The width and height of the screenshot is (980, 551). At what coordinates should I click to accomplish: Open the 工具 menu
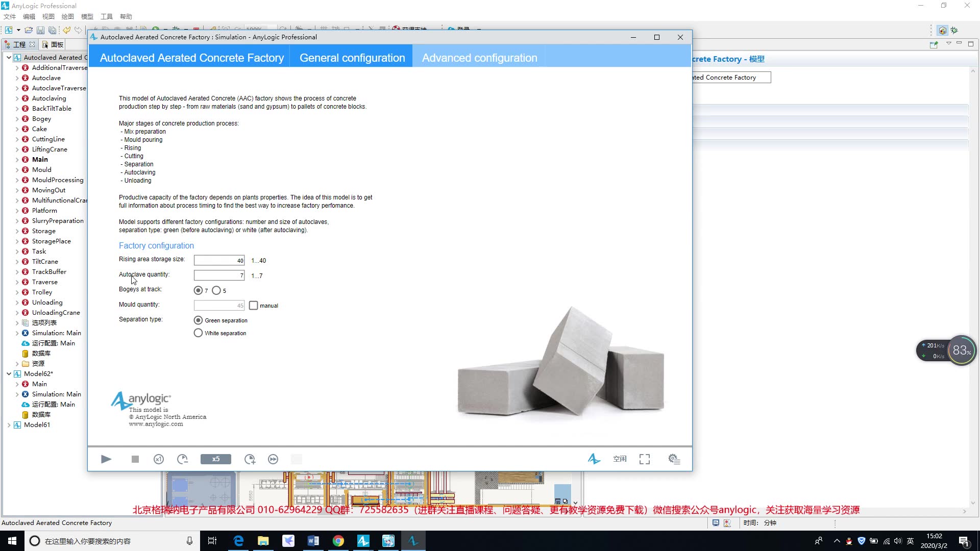pyautogui.click(x=107, y=17)
